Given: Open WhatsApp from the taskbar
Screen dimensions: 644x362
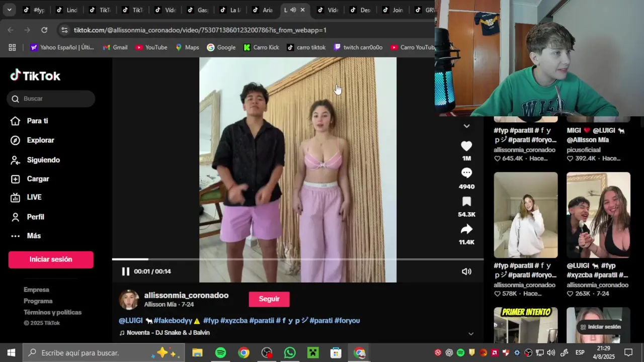Looking at the screenshot, I should pyautogui.click(x=290, y=353).
